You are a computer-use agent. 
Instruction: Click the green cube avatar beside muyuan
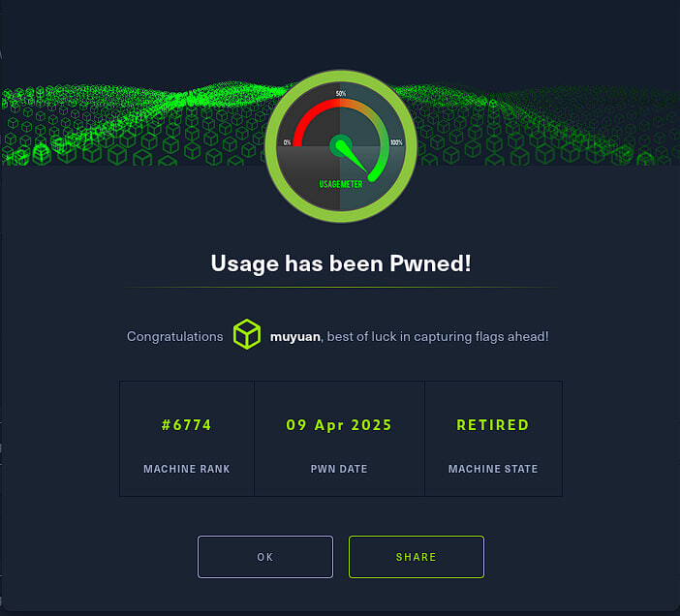click(x=247, y=334)
